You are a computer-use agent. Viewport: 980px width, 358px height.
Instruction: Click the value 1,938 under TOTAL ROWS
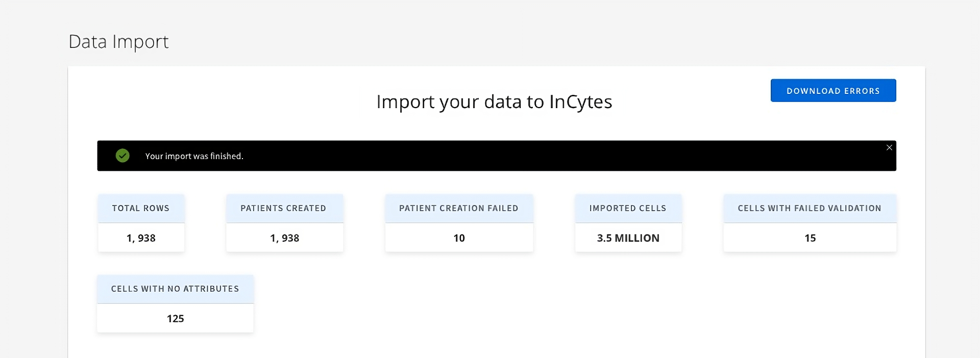point(141,237)
